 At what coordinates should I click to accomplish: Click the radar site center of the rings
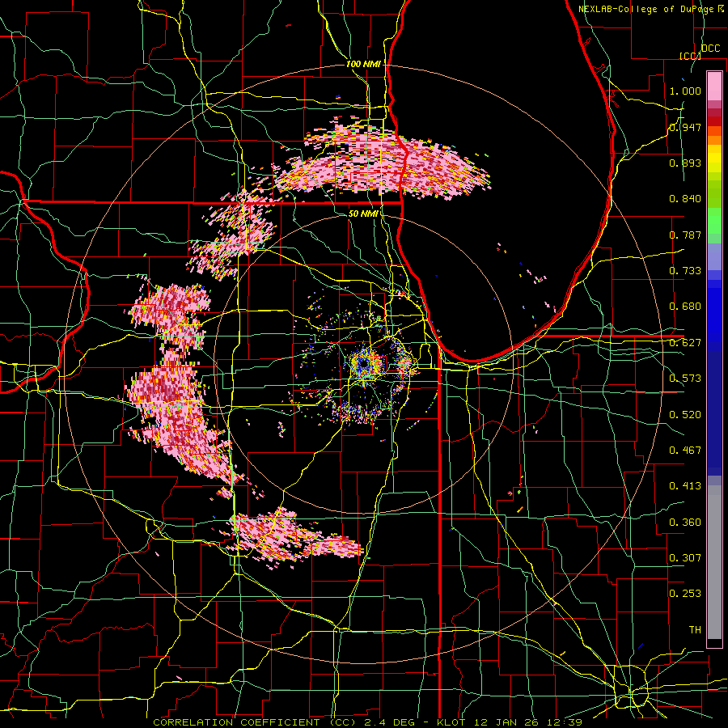pos(364,363)
